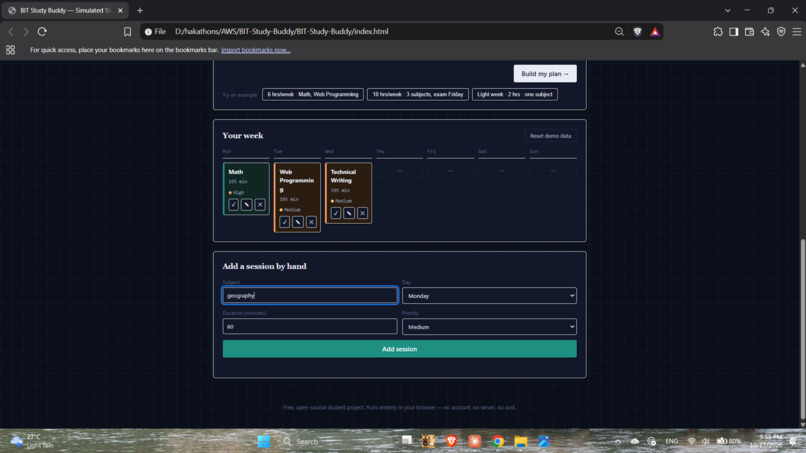
Task: Open the weather widget on taskbar
Action: [x=32, y=441]
